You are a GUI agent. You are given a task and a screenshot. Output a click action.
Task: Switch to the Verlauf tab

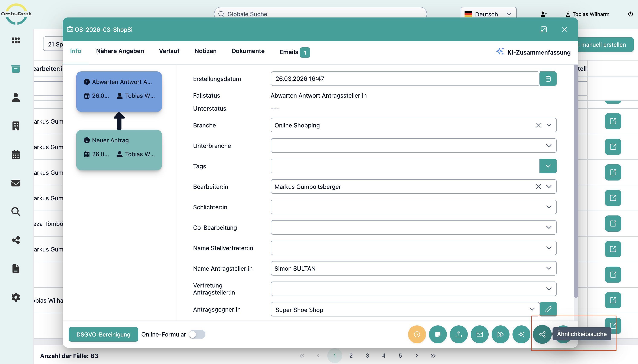click(169, 51)
